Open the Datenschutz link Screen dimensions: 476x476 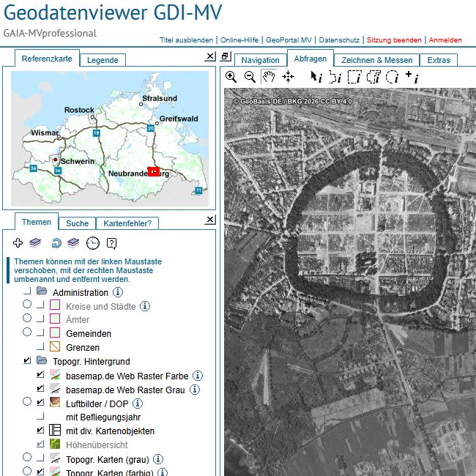(339, 40)
